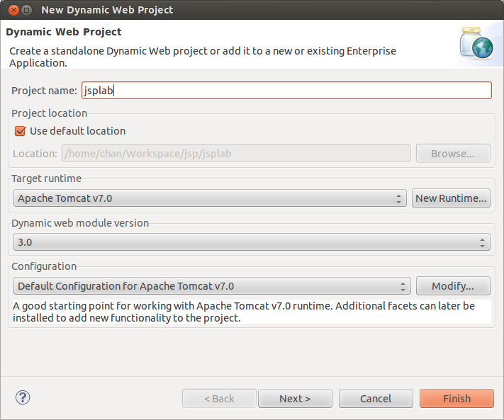The width and height of the screenshot is (504, 420).
Task: Close the New Dynamic Web Project dialog
Action: tap(13, 11)
